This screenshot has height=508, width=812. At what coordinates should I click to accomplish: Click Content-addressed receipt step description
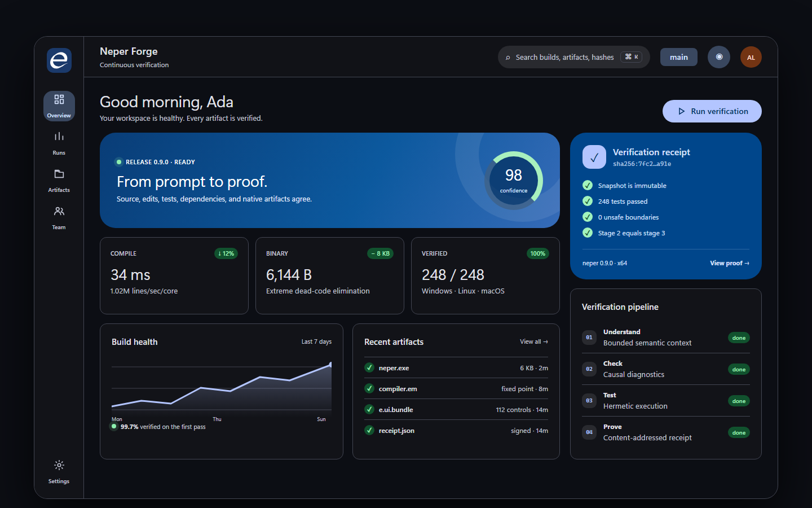point(647,437)
